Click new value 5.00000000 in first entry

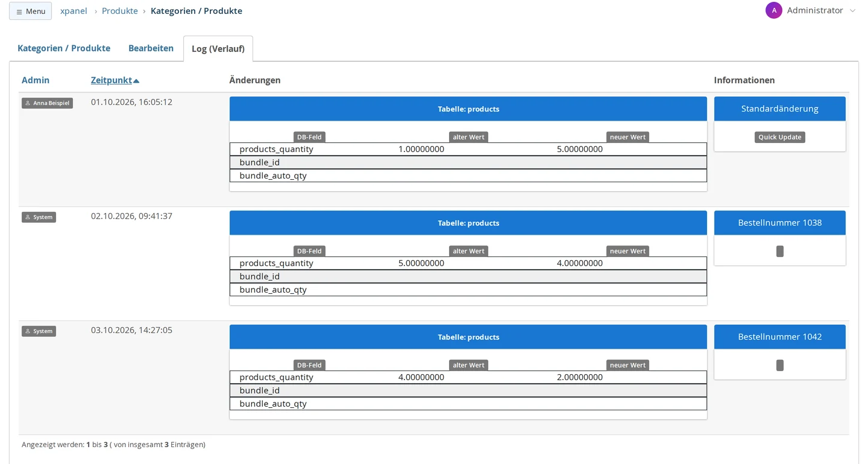[580, 149]
